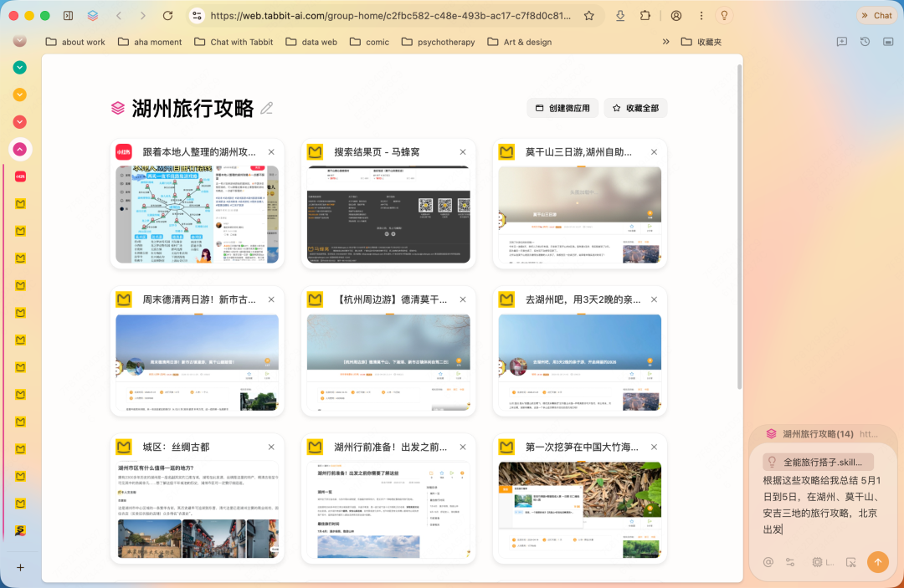Open the Chat with Tabbit bookmark folder

[234, 42]
